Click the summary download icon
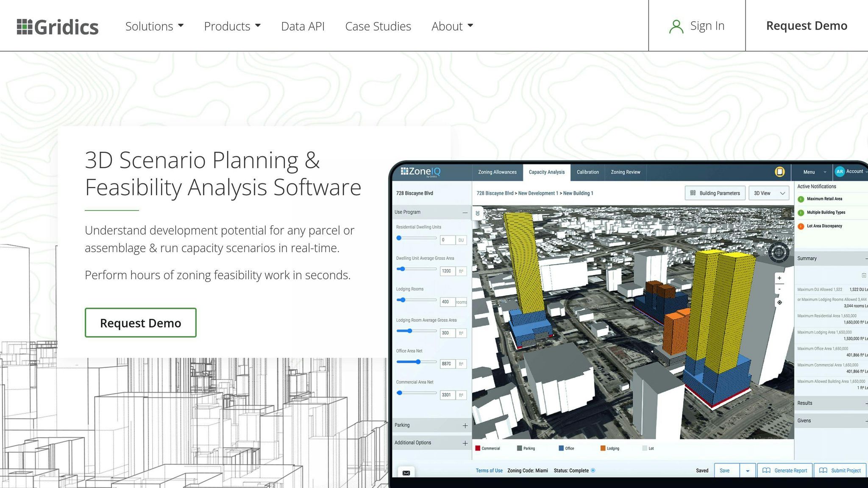Viewport: 868px width, 488px height. pos(863,275)
